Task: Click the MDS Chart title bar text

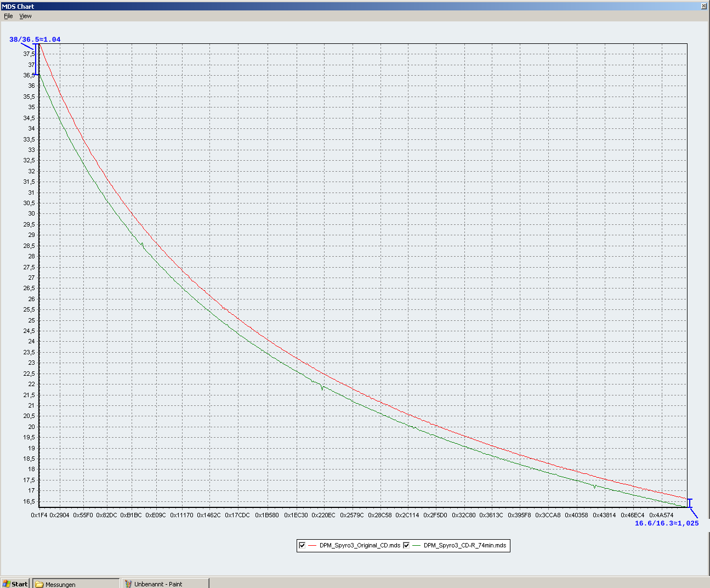Action: [18, 7]
